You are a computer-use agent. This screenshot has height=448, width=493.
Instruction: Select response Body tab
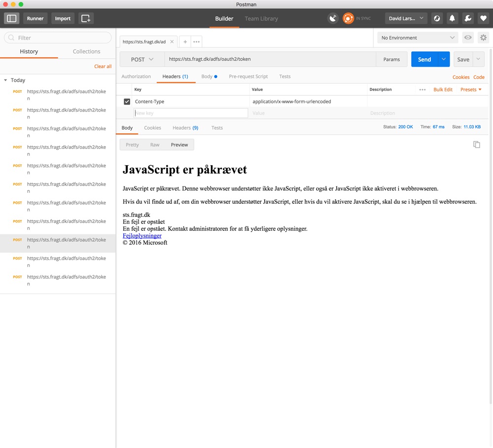127,128
